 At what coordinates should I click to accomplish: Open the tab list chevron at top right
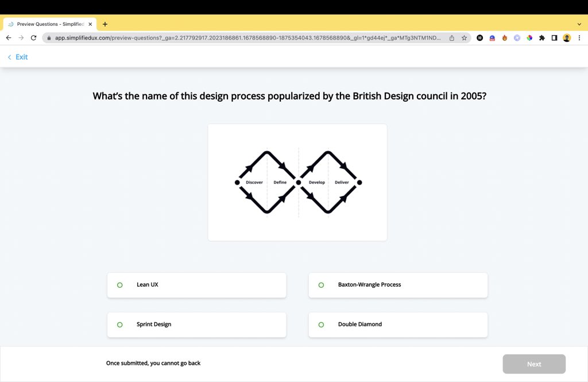point(579,24)
